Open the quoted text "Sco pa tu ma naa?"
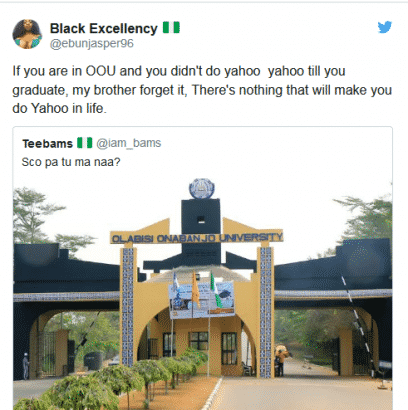408x410 pixels. point(71,162)
